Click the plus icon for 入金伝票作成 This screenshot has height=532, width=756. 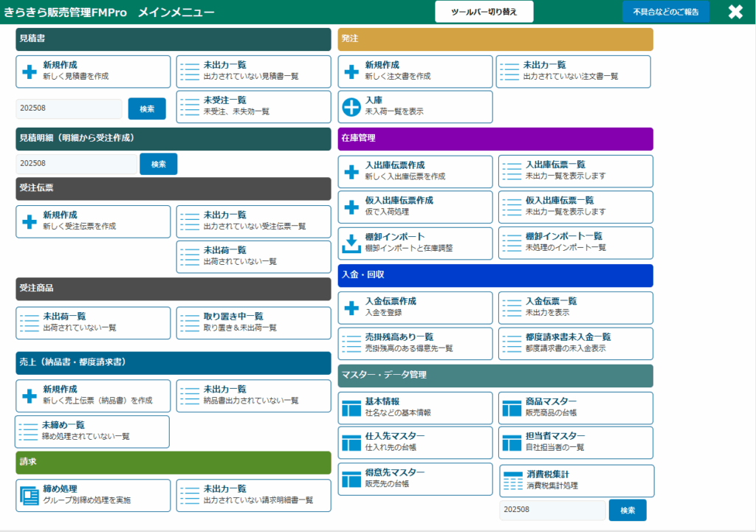click(351, 307)
